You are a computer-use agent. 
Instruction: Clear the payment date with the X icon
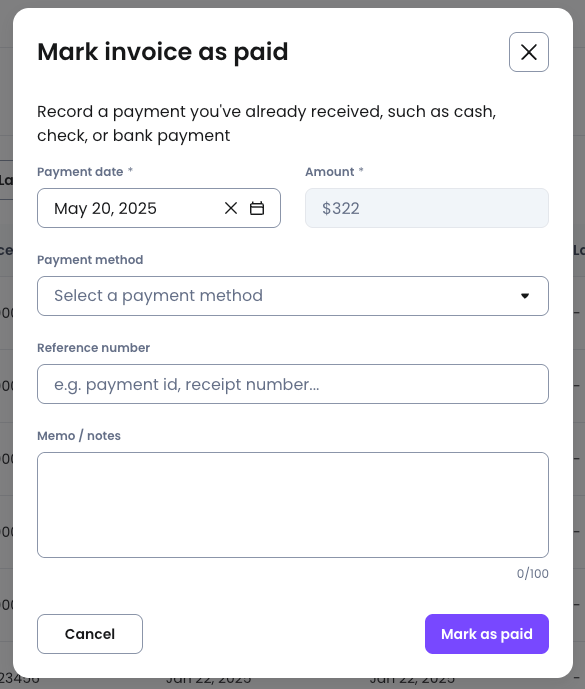231,208
